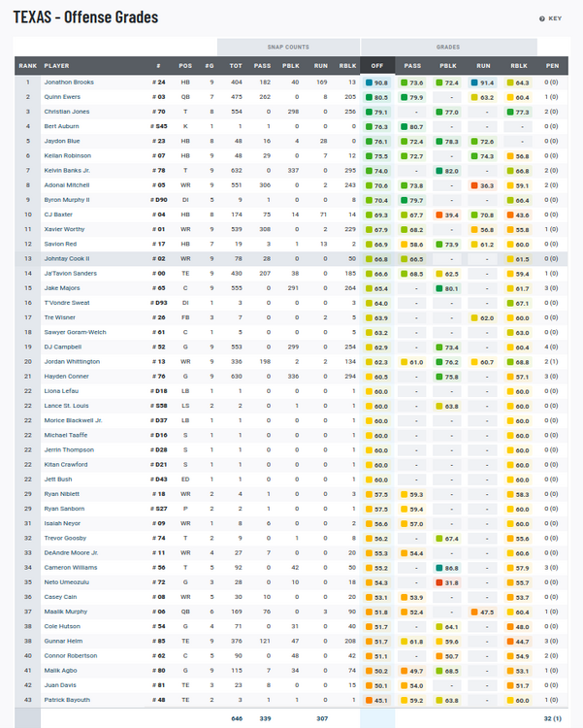Sort by TOT snap counts column
The width and height of the screenshot is (583, 728).
[x=236, y=65]
